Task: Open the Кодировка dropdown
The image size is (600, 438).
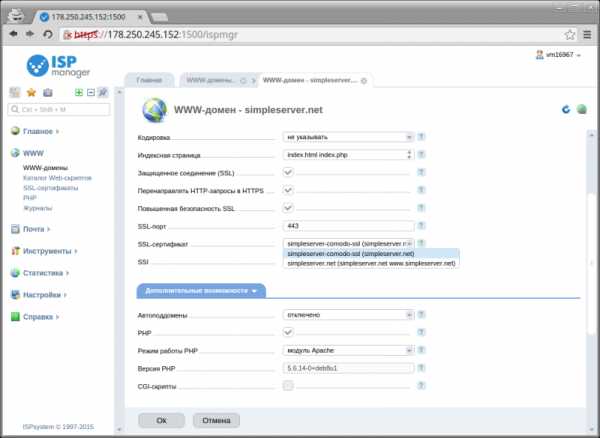Action: (x=348, y=137)
